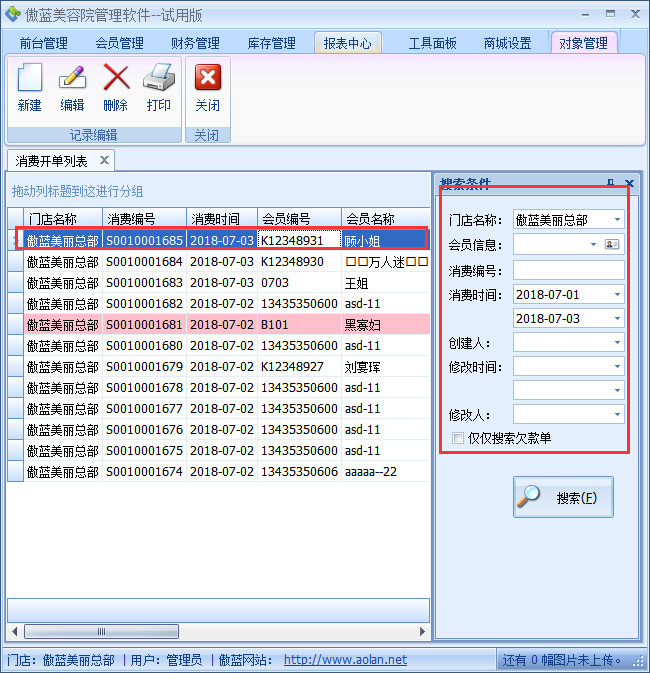
Task: Click the 搜索(F) search button
Action: [x=563, y=497]
